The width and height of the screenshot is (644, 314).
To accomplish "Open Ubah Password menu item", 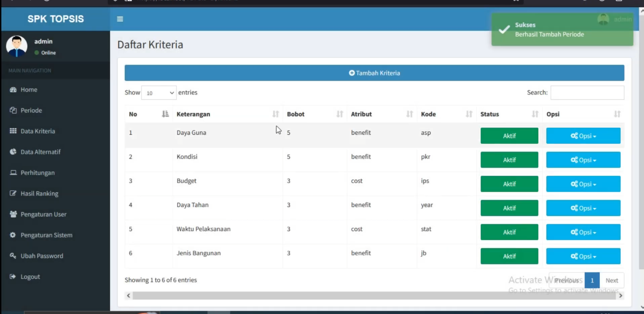I will pos(55,256).
